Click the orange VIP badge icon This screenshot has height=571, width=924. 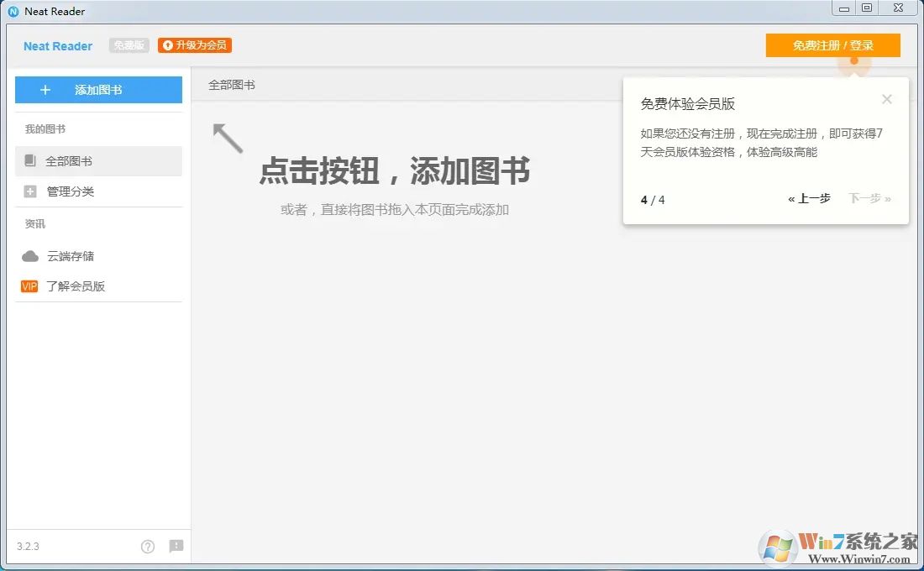(x=29, y=286)
